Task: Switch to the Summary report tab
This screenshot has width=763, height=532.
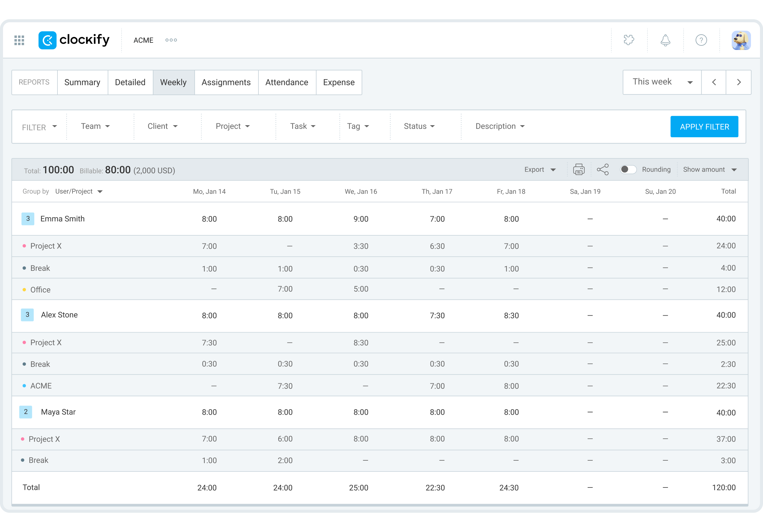Action: click(82, 82)
